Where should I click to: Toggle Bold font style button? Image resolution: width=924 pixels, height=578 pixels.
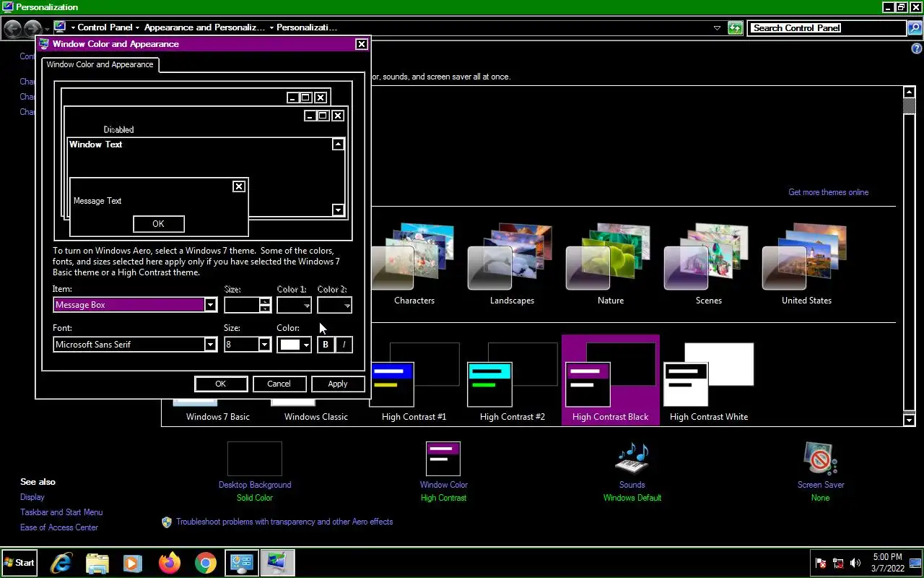(x=326, y=345)
